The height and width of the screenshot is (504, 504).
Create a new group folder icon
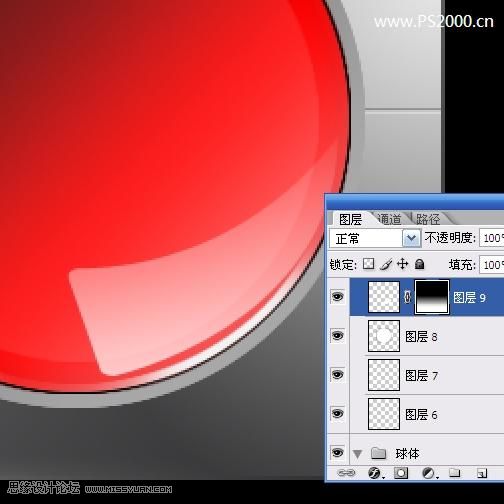[454, 472]
